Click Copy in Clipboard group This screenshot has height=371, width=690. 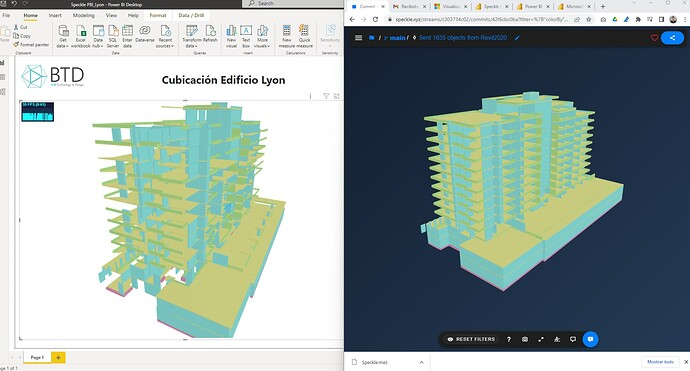22,36
